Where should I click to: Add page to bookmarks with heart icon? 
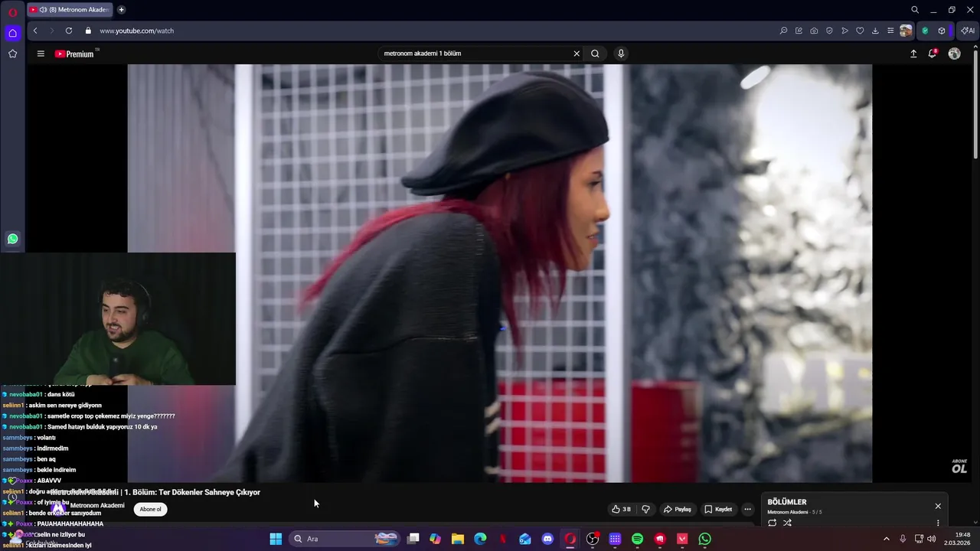(860, 31)
